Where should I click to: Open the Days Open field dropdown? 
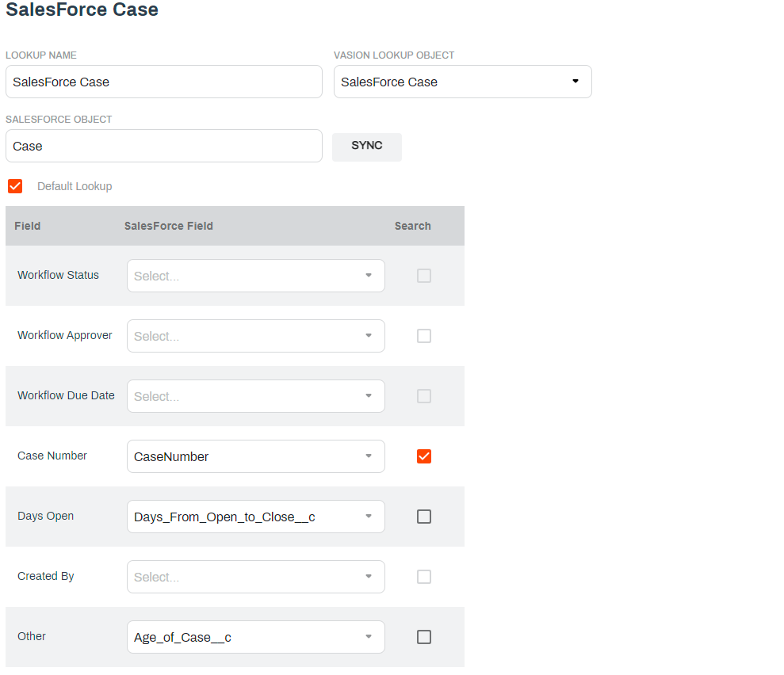[255, 517]
